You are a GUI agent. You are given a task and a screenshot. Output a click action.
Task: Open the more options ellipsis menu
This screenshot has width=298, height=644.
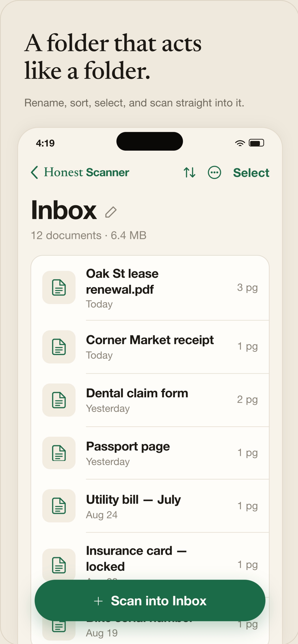(214, 172)
